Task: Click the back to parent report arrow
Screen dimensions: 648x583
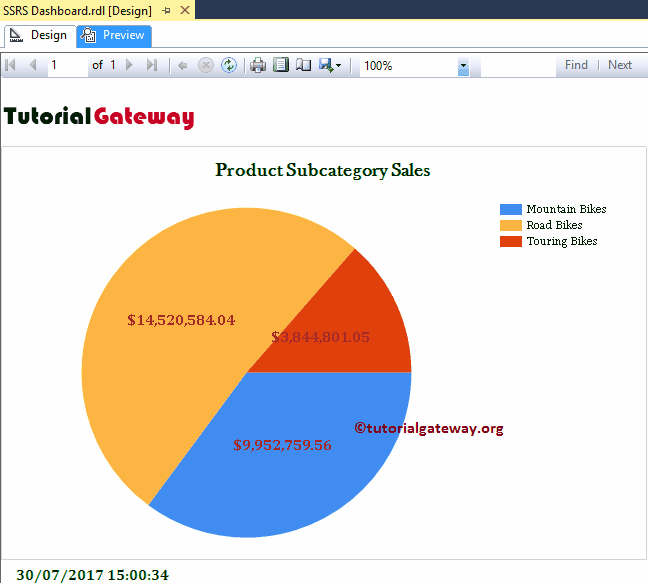Action: pos(182,66)
